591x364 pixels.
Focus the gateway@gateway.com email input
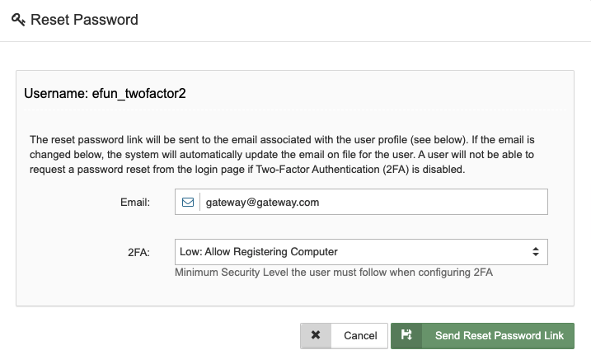click(x=330, y=203)
